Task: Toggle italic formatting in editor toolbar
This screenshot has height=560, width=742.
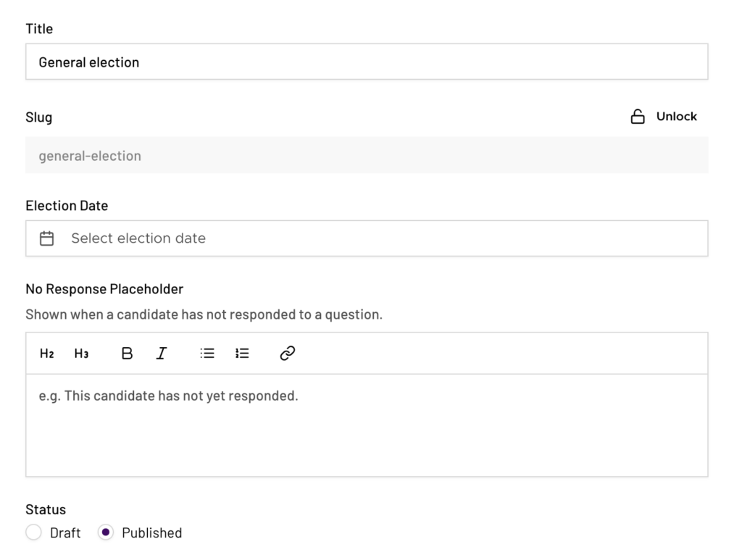Action: point(162,354)
